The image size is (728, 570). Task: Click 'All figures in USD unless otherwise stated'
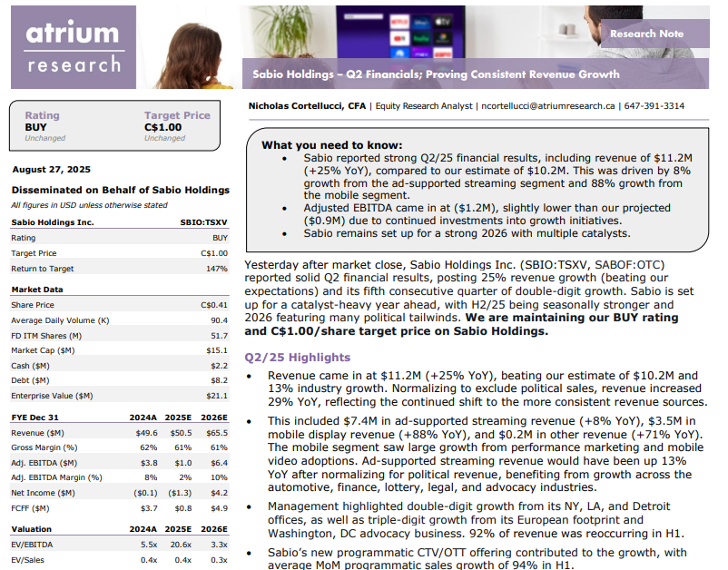click(x=89, y=205)
